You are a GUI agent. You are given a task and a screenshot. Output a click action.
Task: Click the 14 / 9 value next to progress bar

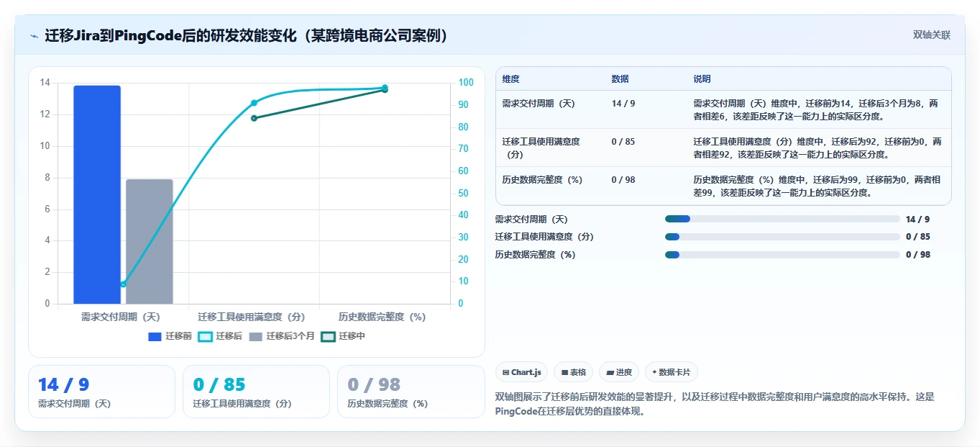tap(917, 219)
